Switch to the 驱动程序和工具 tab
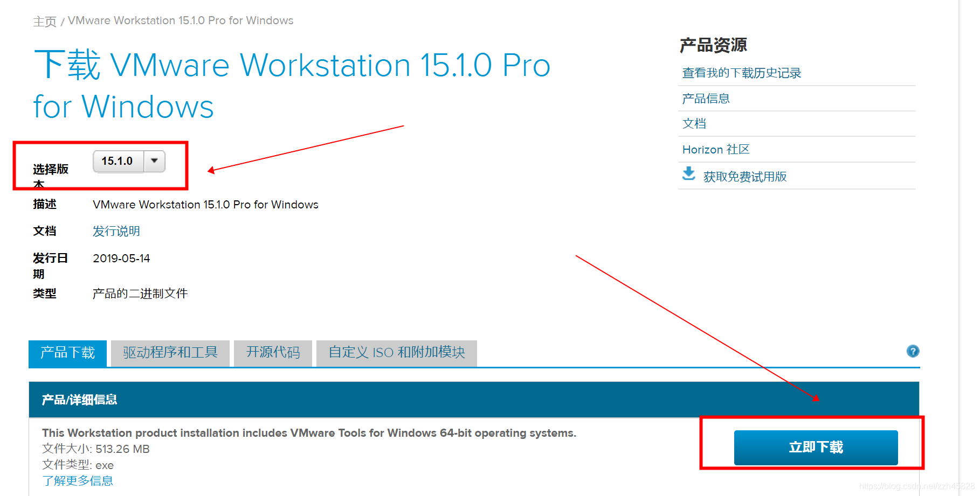Image resolution: width=980 pixels, height=496 pixels. (170, 353)
